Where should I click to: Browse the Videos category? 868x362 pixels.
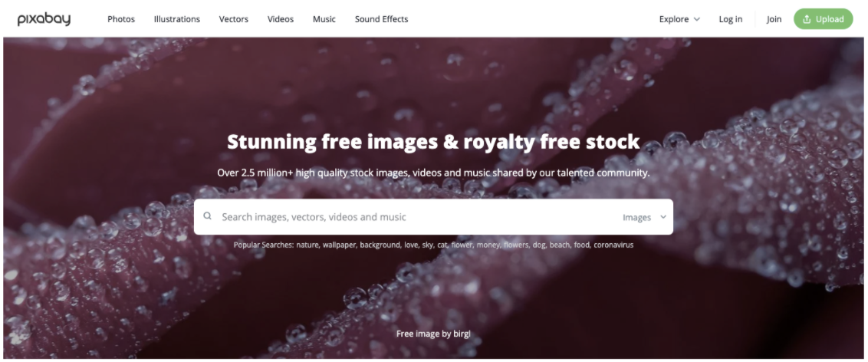coord(281,19)
